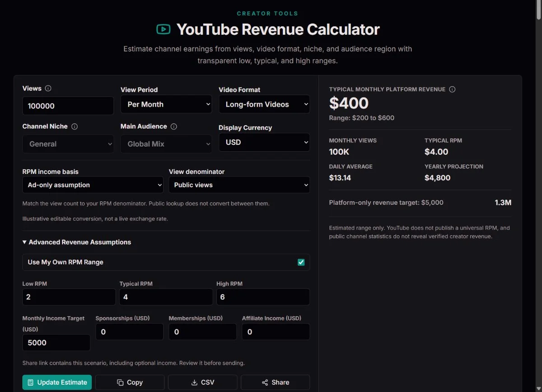Click the copy icon in the Copy button
Screen dimensions: 542x392
click(x=120, y=383)
